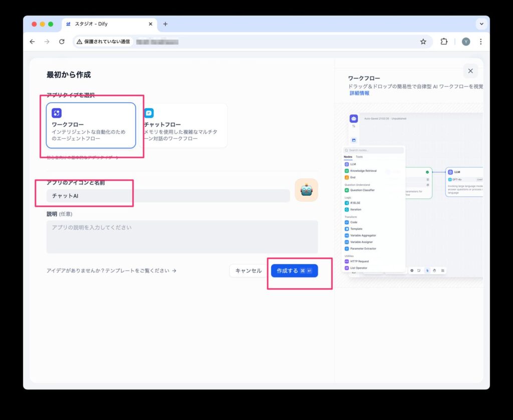Click the bookmark star in address bar
Image resolution: width=513 pixels, height=420 pixels.
click(x=423, y=42)
